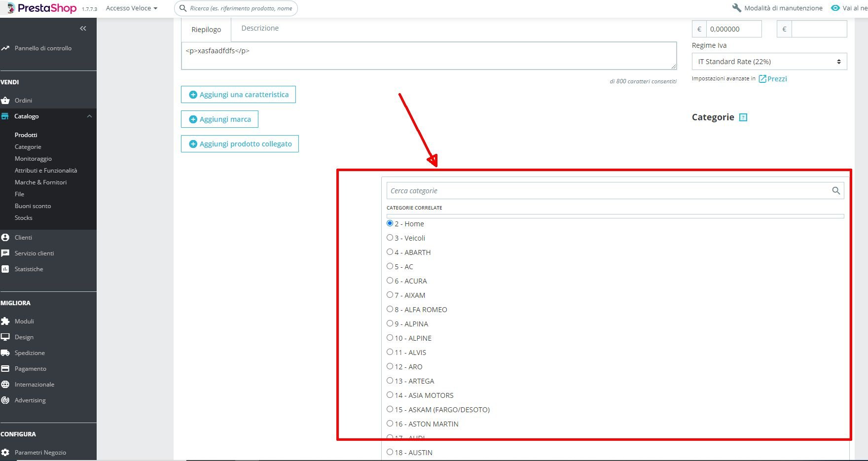Open File in the Catalogo submenu
868x461 pixels.
click(19, 194)
